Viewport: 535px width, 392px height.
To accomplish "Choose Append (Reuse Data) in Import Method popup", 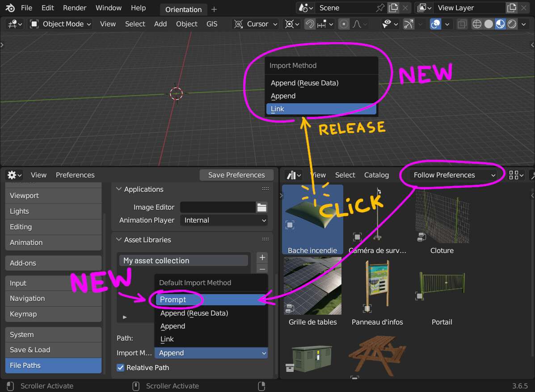I will pos(321,83).
